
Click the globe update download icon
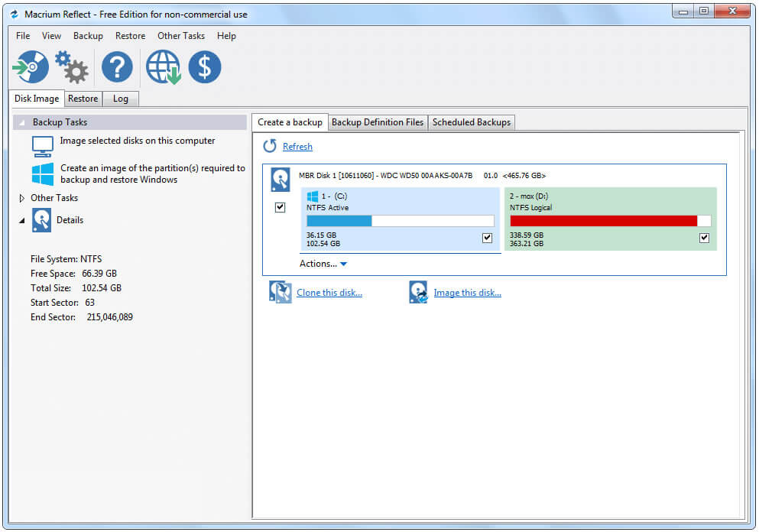click(x=163, y=67)
